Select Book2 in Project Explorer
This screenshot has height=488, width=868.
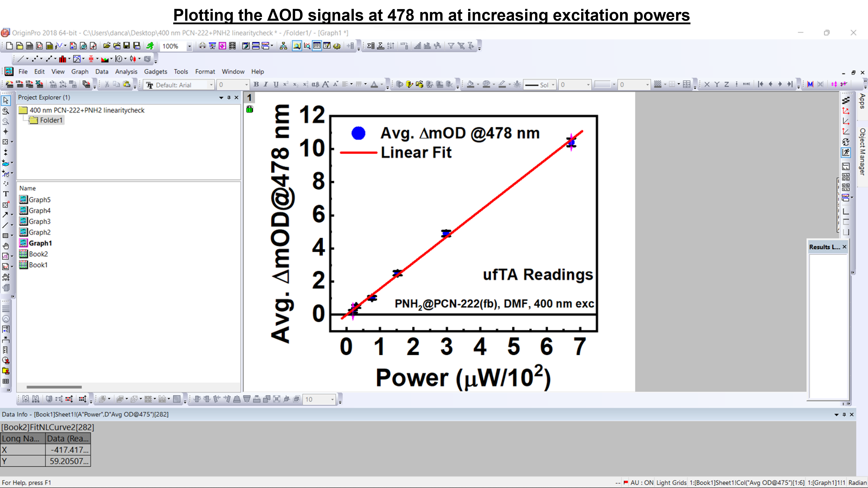point(38,254)
